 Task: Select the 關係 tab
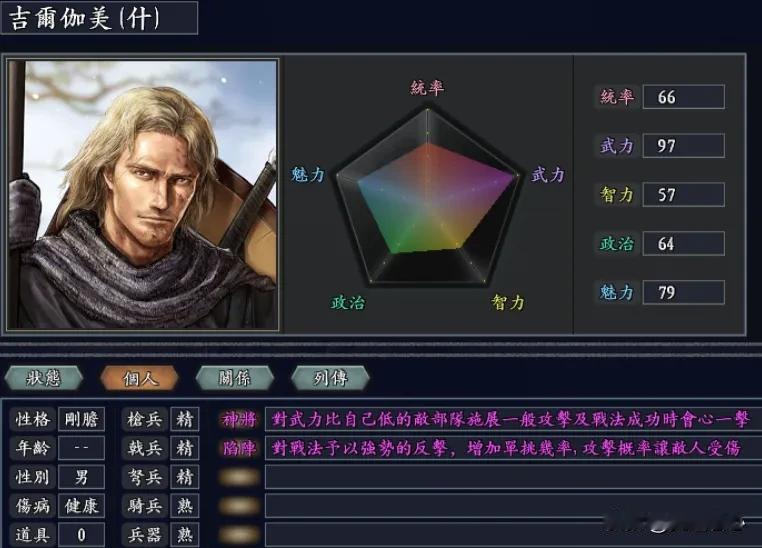tap(235, 378)
